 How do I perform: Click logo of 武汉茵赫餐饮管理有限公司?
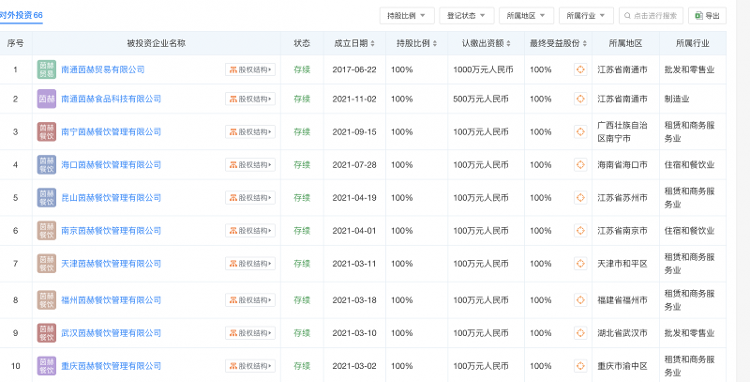coord(46,333)
